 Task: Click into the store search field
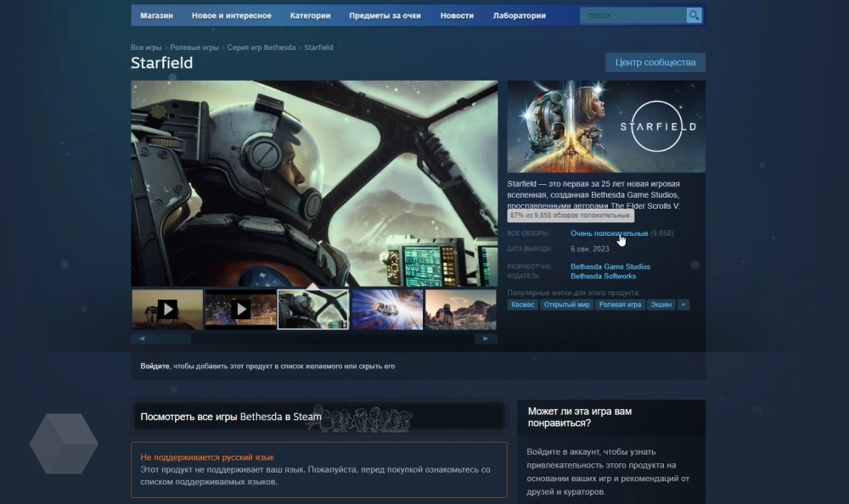[x=632, y=15]
